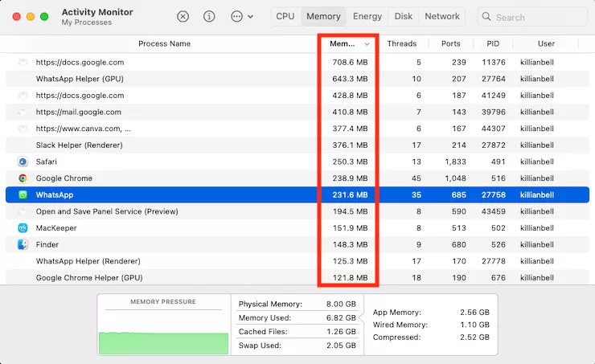Switch to the Disk tab

coord(404,16)
